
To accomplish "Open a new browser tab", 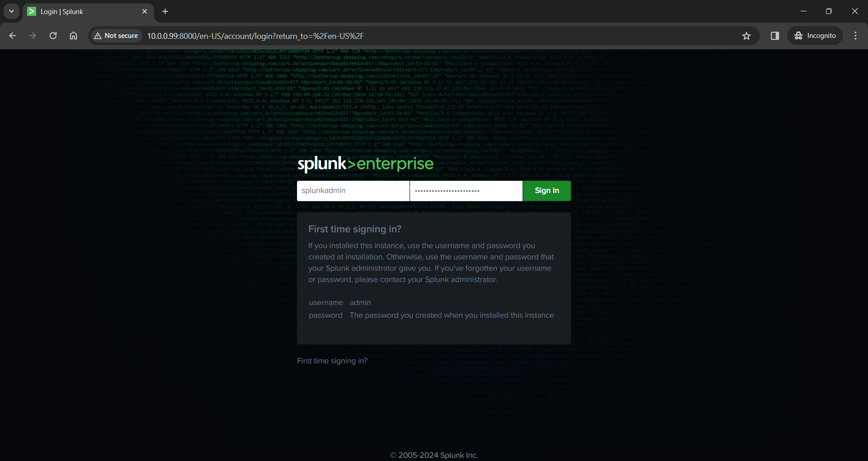I will tap(165, 11).
